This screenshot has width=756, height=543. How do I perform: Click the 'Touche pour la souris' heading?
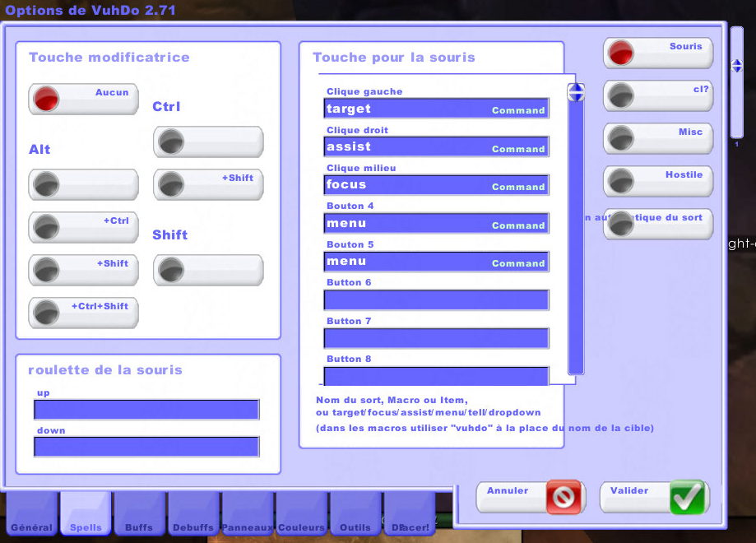coord(394,58)
